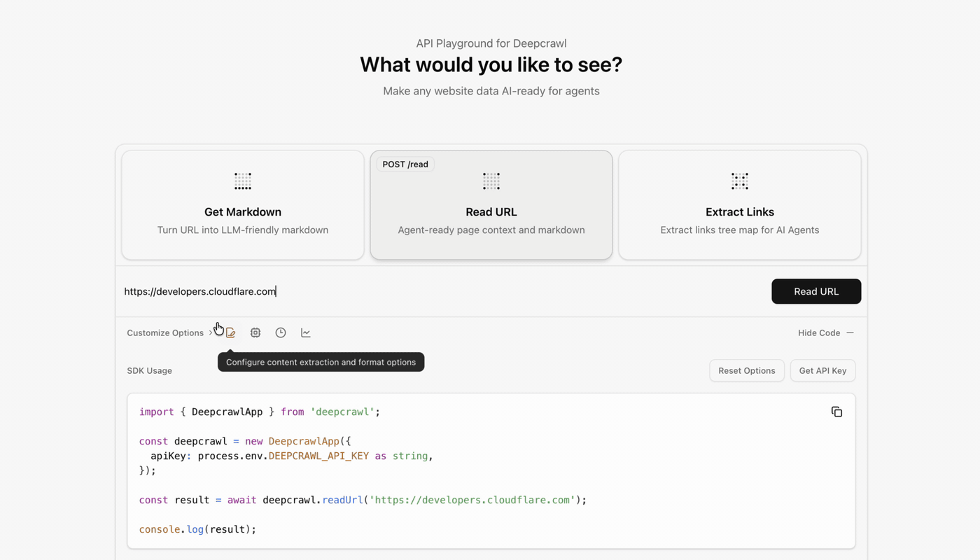This screenshot has width=980, height=560.
Task: Click the Extract Links dot-grid icon
Action: [x=740, y=181]
